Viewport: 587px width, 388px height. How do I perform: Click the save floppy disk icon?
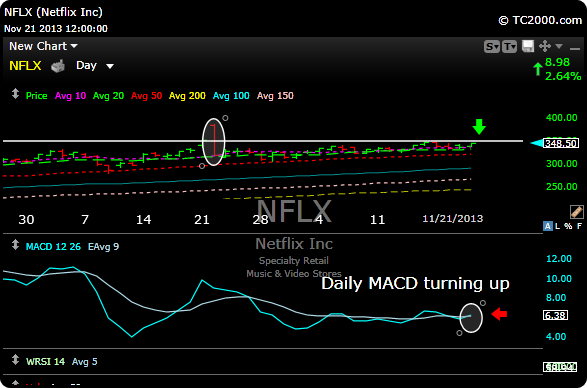pos(528,46)
